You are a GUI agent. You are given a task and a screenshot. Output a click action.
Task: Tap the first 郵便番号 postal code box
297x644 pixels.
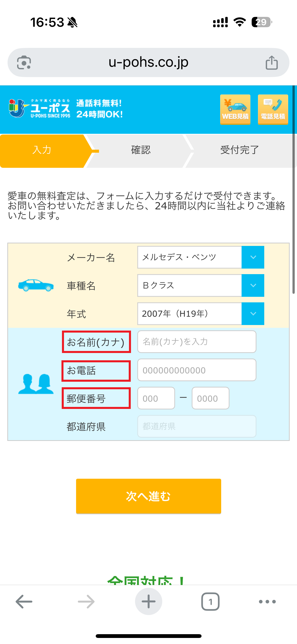[x=155, y=398]
